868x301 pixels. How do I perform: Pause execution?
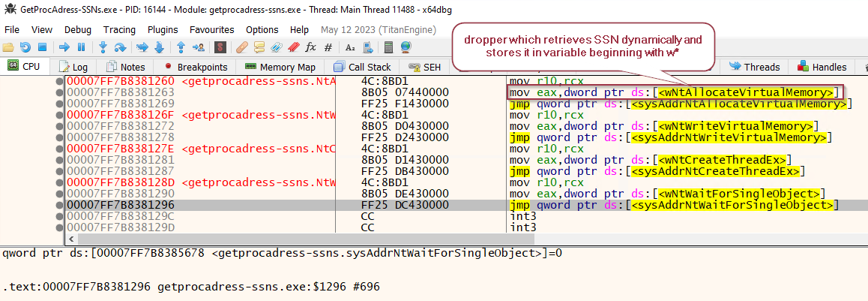click(81, 48)
